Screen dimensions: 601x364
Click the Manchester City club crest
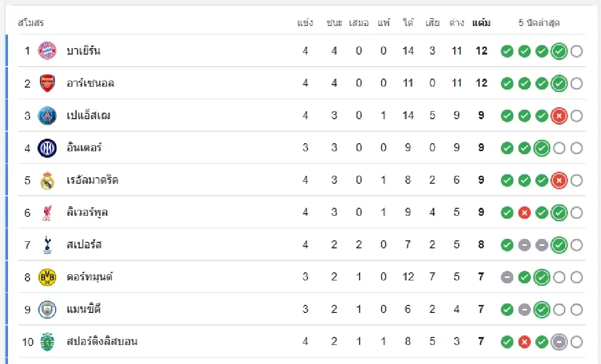pos(48,309)
